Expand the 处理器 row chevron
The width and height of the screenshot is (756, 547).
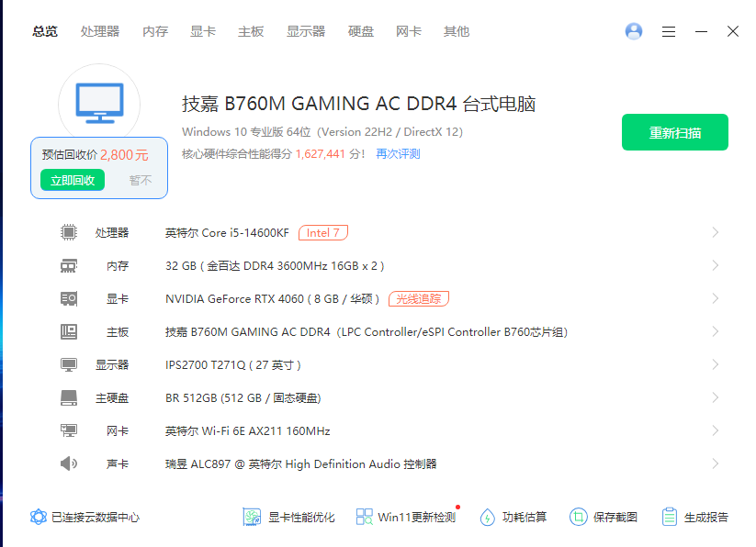(715, 232)
